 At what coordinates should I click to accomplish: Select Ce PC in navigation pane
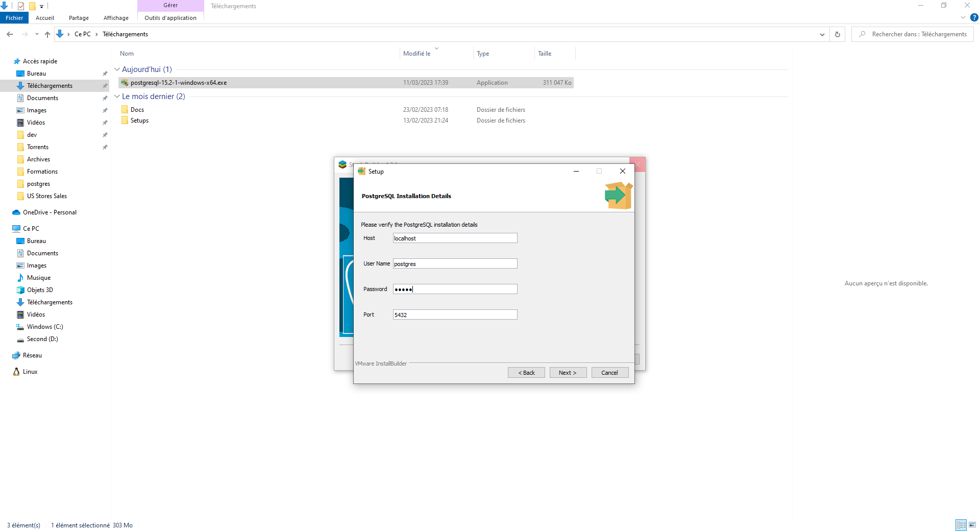[x=31, y=229]
